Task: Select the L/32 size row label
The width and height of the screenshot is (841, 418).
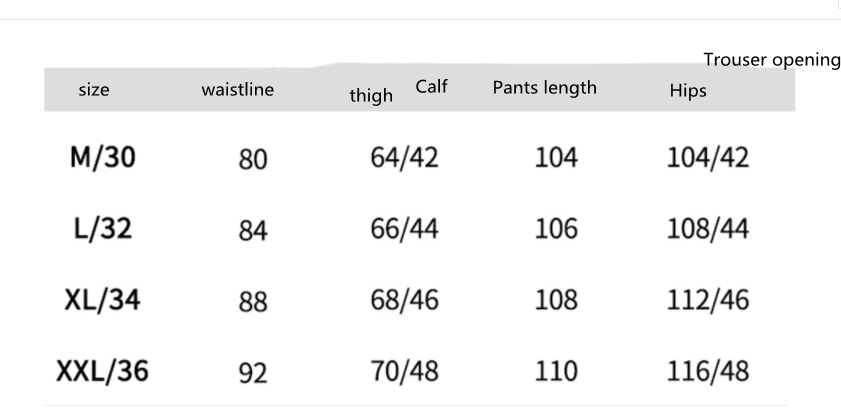Action: [102, 229]
